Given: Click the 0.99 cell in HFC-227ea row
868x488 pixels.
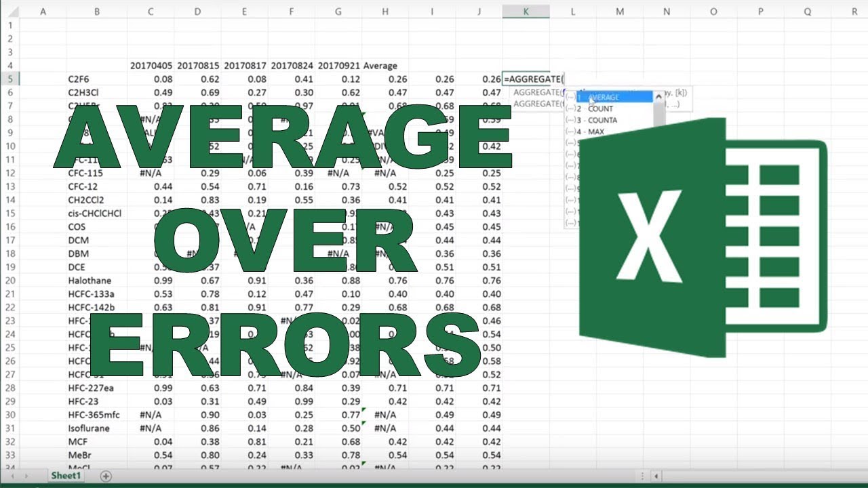Looking at the screenshot, I should (151, 388).
